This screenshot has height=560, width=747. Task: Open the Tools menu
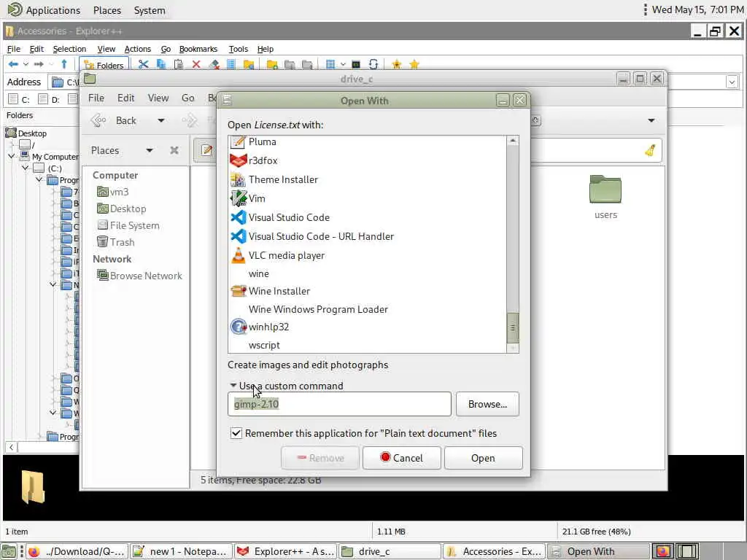click(239, 49)
